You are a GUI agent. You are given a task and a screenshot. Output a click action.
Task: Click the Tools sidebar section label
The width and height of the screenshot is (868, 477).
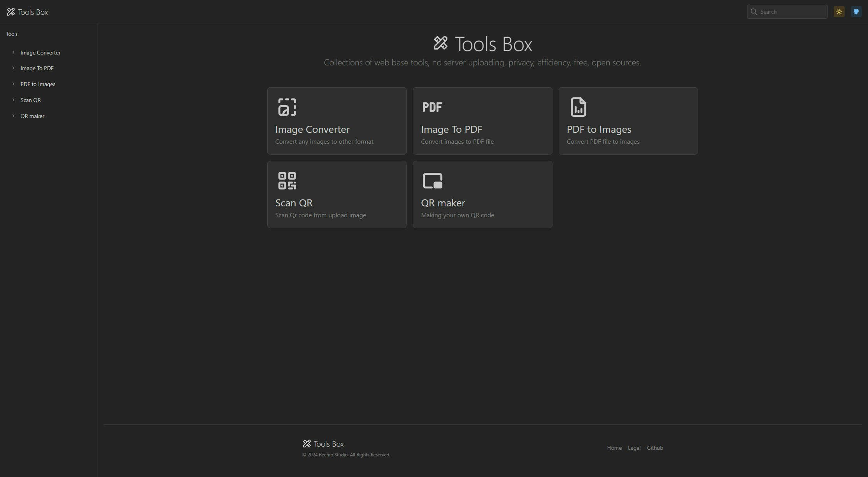(x=12, y=34)
